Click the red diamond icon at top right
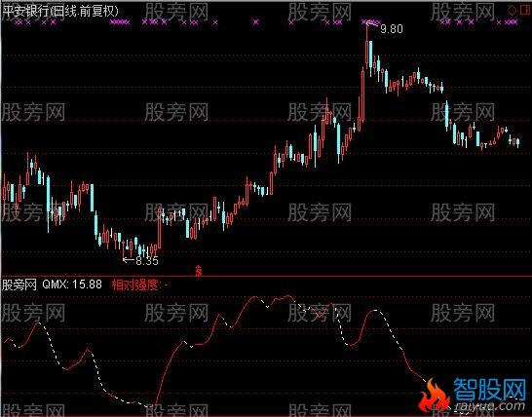The height and width of the screenshot is (417, 532). click(512, 11)
